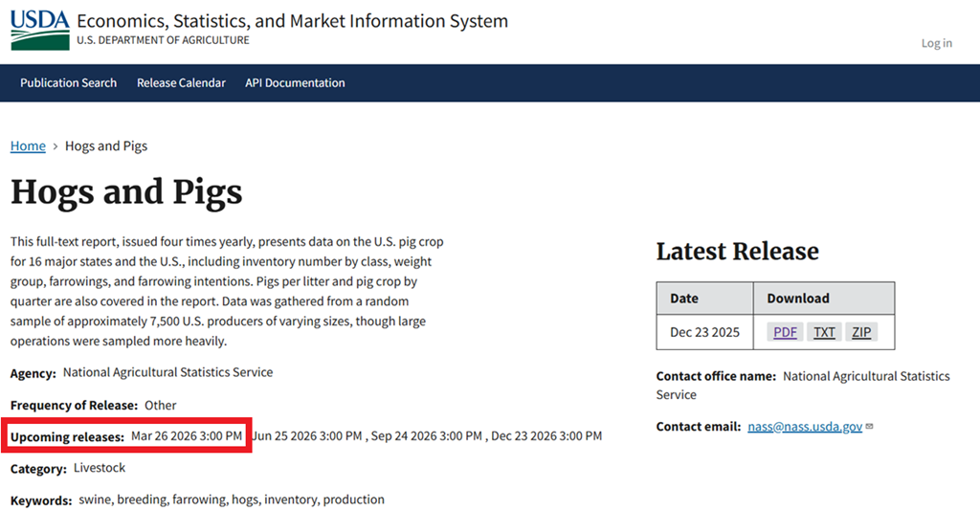Download the latest release as PDF
The height and width of the screenshot is (511, 980).
click(785, 332)
